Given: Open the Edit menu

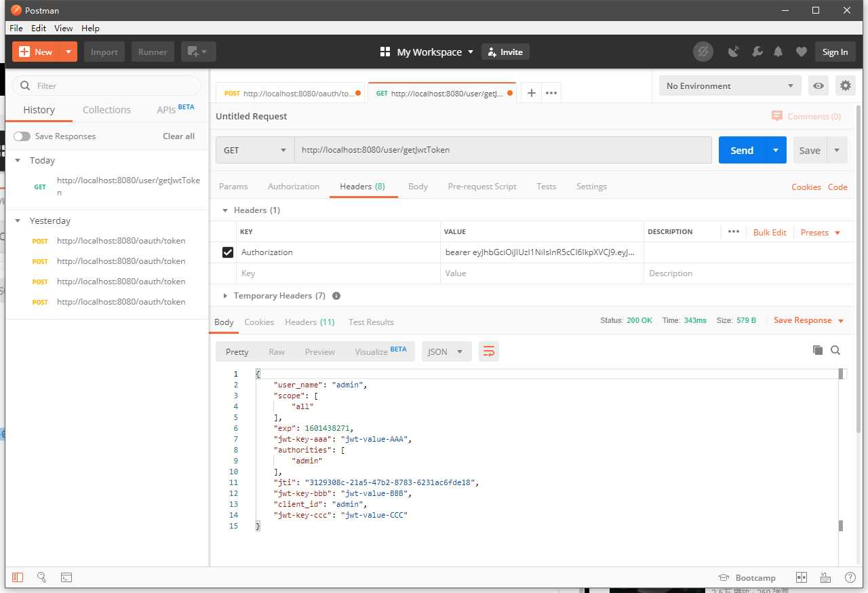Looking at the screenshot, I should (x=39, y=28).
